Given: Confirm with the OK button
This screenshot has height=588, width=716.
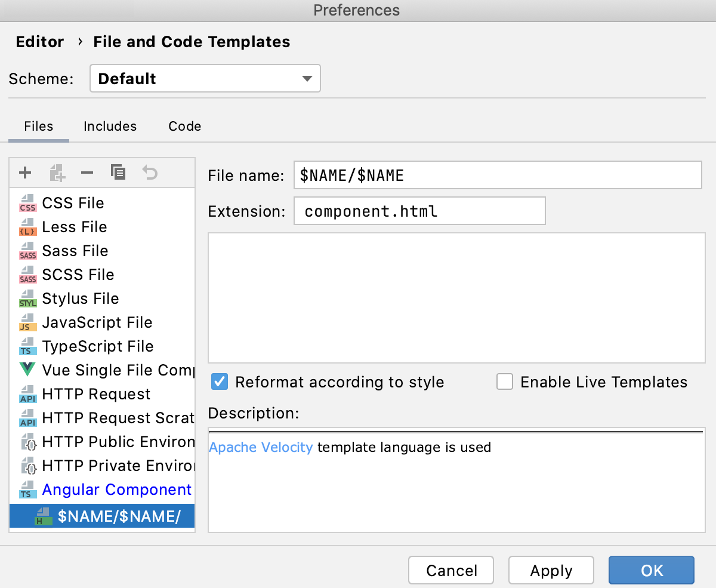Looking at the screenshot, I should pos(652,570).
